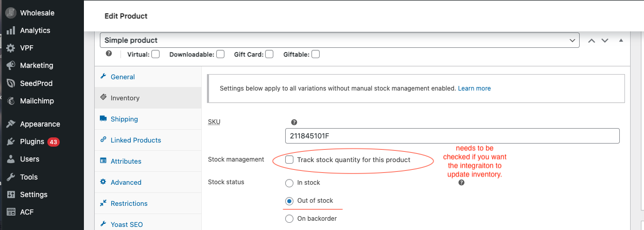Viewport: 644px width, 230px height.
Task: Click the SKU input field
Action: pos(452,136)
